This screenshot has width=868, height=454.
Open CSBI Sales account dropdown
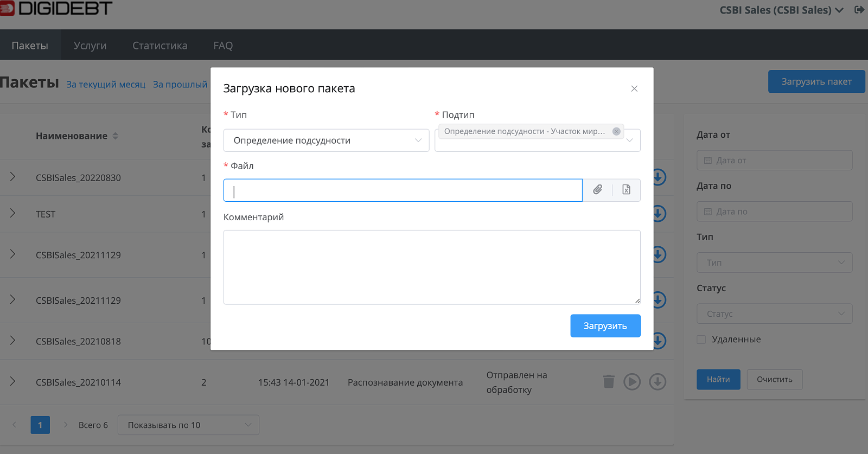781,10
